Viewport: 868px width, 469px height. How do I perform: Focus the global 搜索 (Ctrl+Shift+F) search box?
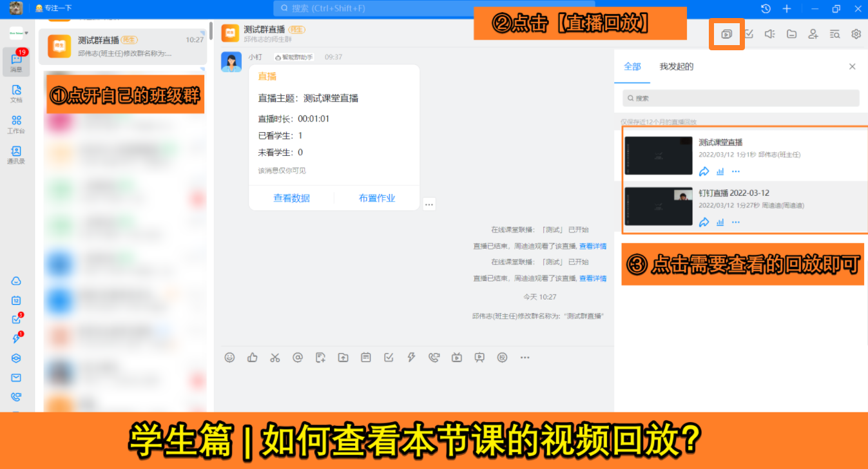(434, 8)
